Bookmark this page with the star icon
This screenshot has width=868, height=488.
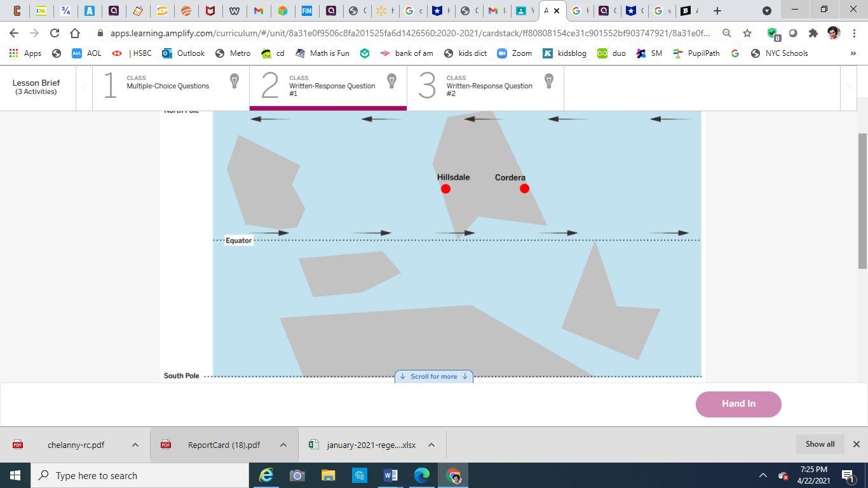coord(747,33)
